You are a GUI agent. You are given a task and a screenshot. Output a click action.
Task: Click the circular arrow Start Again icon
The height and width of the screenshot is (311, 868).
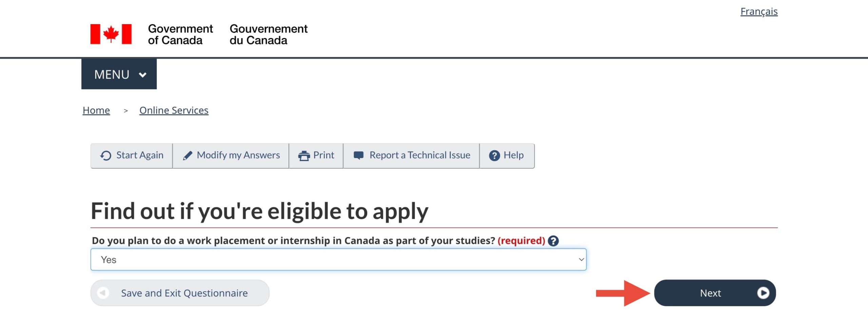105,155
